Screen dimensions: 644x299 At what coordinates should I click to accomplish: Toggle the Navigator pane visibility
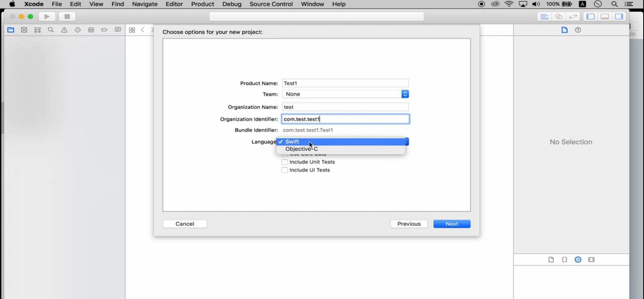pyautogui.click(x=590, y=17)
